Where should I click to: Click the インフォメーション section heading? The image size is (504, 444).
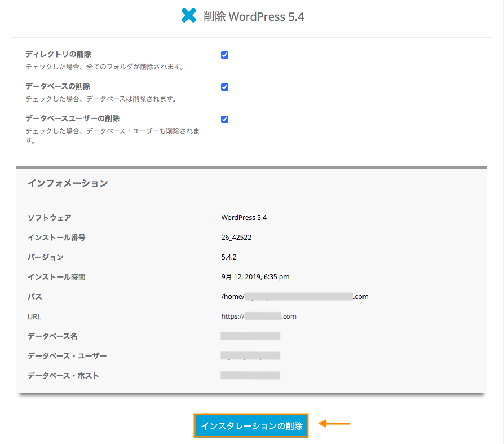pyautogui.click(x=68, y=183)
